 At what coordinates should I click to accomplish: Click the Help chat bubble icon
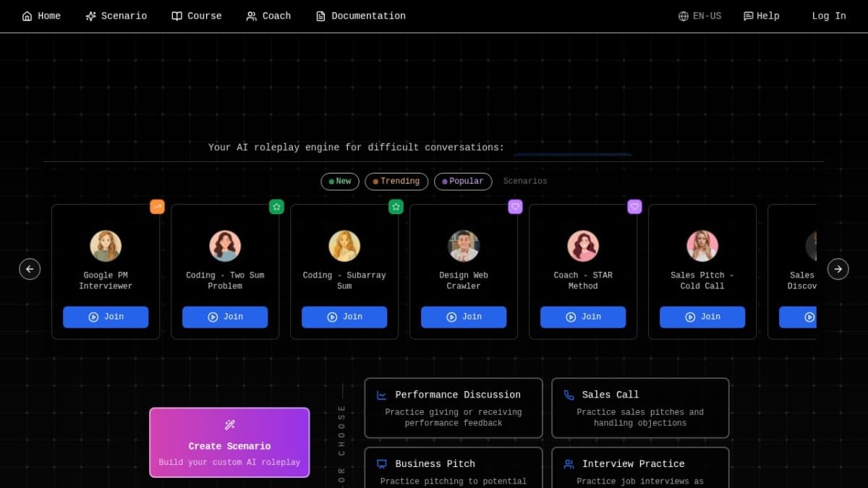click(x=748, y=16)
